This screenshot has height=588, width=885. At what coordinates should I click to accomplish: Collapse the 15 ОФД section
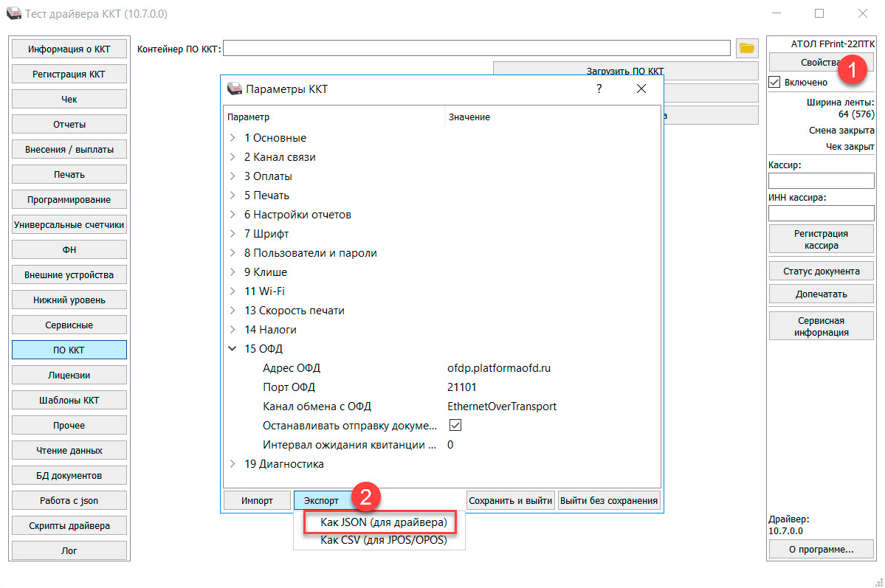[x=233, y=349]
